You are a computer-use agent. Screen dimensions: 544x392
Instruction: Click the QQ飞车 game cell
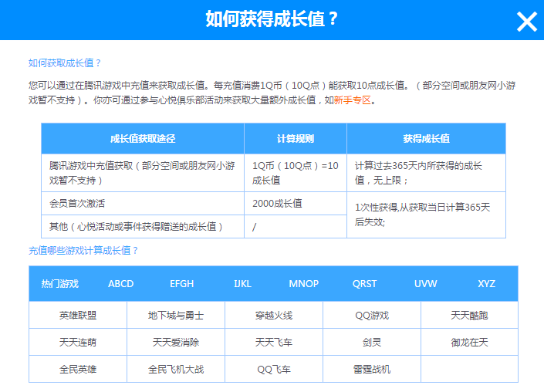pyautogui.click(x=274, y=369)
